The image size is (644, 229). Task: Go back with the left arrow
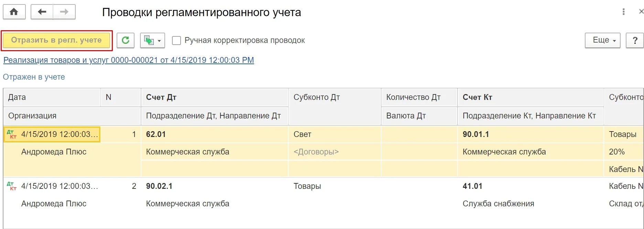(x=42, y=12)
